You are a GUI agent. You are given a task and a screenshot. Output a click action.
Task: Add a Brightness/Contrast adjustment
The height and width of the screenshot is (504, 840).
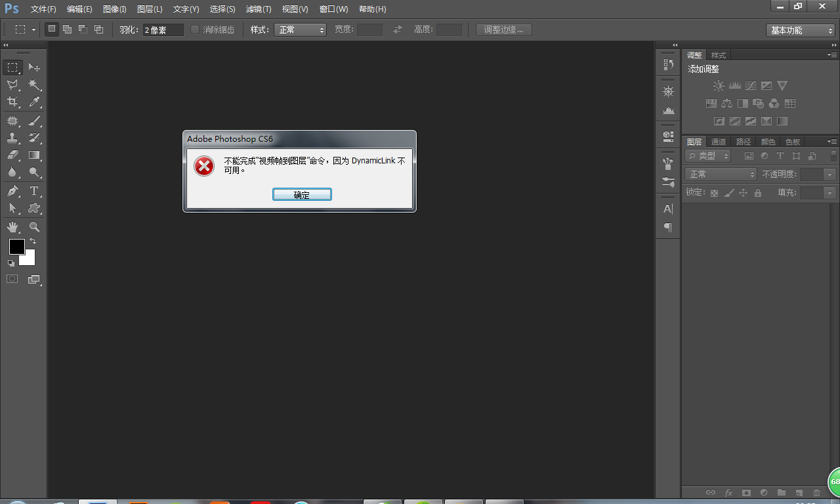(719, 86)
